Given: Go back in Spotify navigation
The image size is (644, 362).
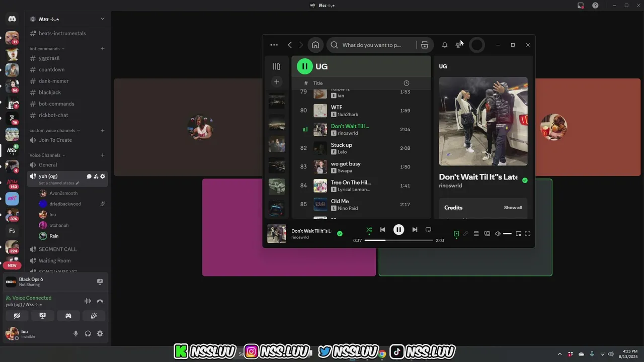Looking at the screenshot, I should pos(290,45).
